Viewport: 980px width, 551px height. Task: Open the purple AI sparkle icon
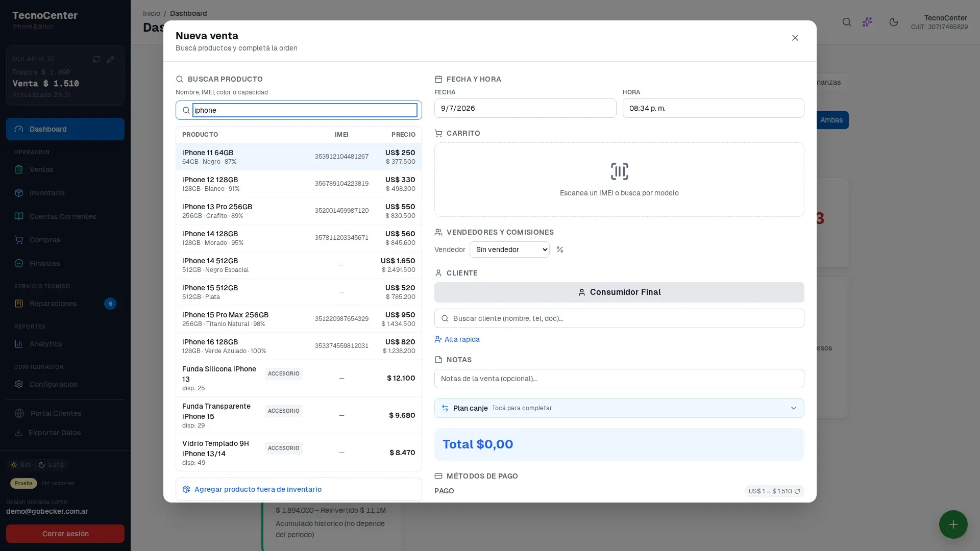pos(867,22)
